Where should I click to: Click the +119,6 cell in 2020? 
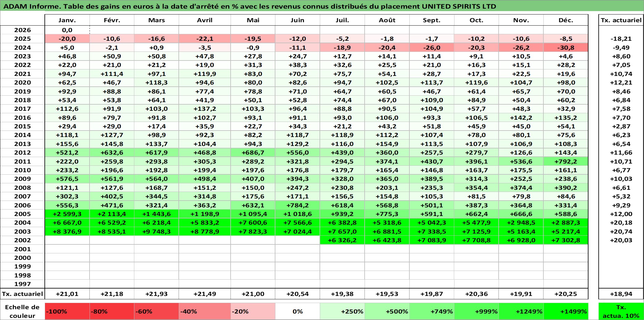point(476,82)
